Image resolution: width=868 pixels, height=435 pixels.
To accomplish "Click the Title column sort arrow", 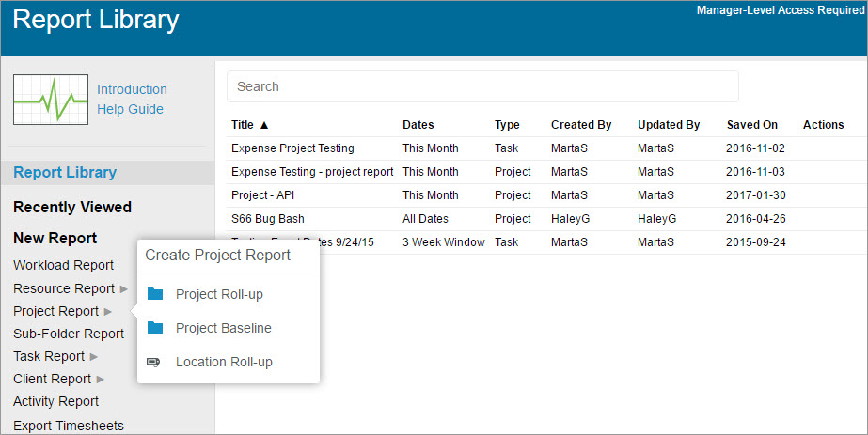I will pyautogui.click(x=264, y=125).
